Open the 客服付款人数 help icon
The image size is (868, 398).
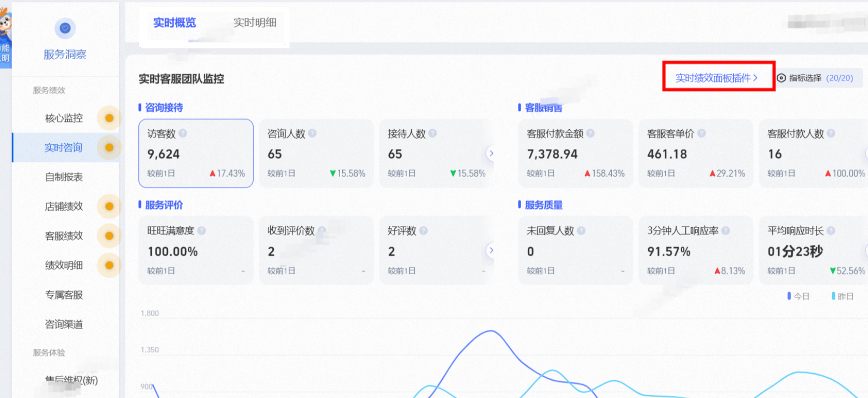(831, 133)
